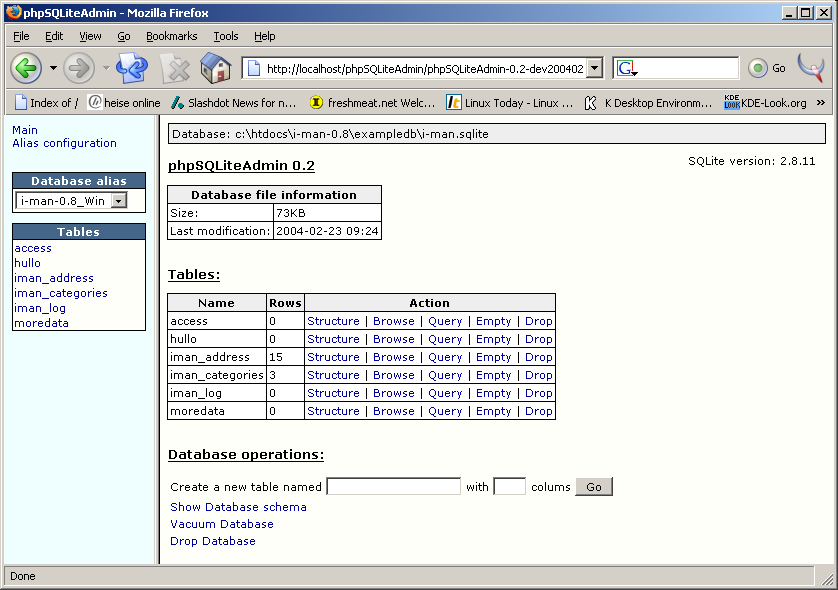Browse the moredata table

pyautogui.click(x=394, y=411)
